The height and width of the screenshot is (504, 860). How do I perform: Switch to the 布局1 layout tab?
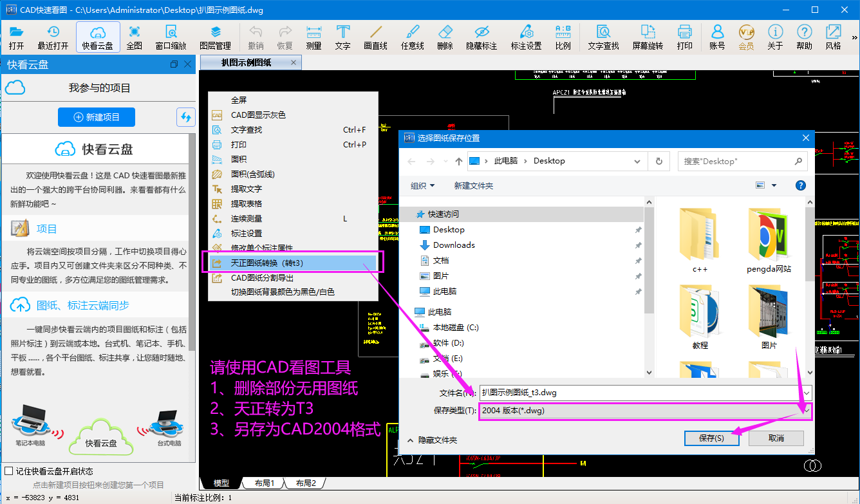[x=264, y=483]
